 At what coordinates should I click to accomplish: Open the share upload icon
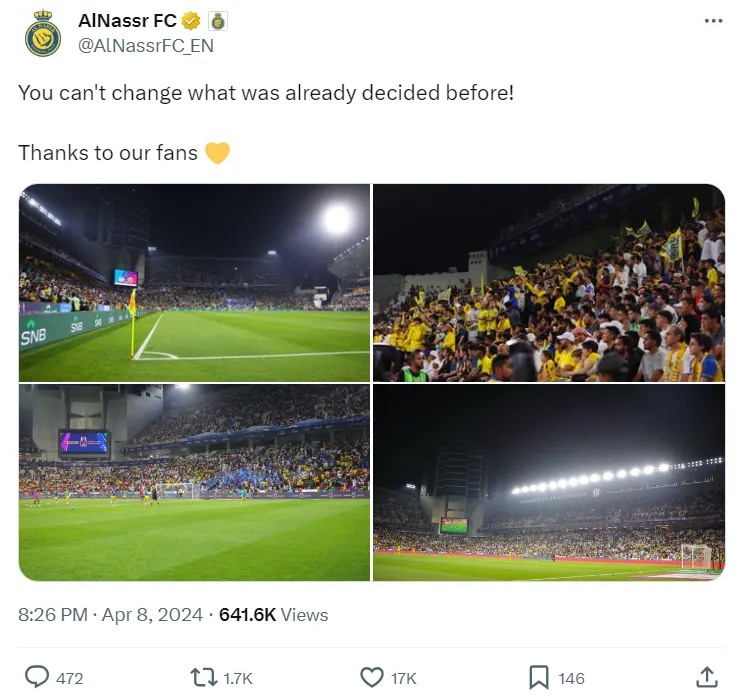706,677
